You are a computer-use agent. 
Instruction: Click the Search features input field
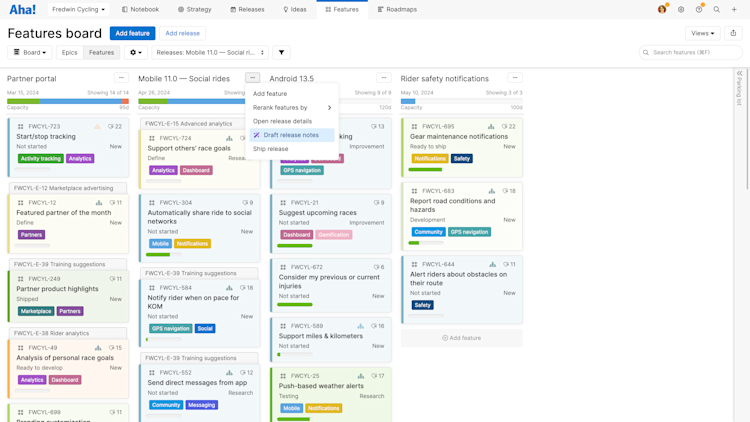click(x=691, y=53)
